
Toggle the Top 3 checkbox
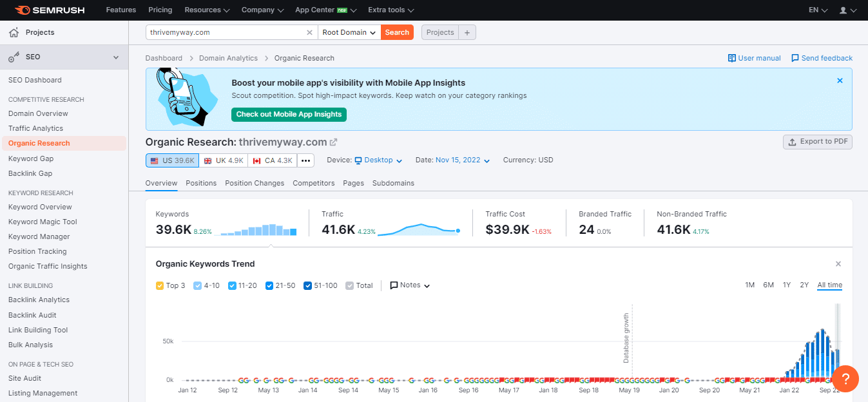pyautogui.click(x=160, y=285)
